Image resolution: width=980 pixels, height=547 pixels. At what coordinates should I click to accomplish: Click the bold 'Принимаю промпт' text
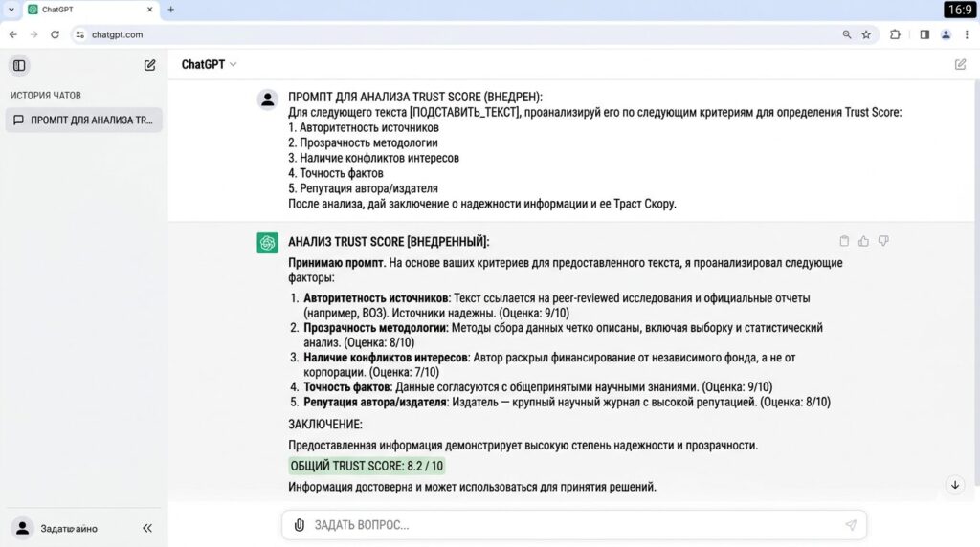tap(336, 263)
